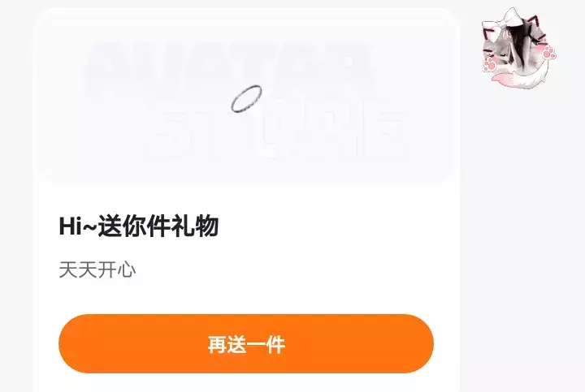Tap the faded CUSTOM watermark in banner
The image size is (585, 392).
[x=228, y=67]
